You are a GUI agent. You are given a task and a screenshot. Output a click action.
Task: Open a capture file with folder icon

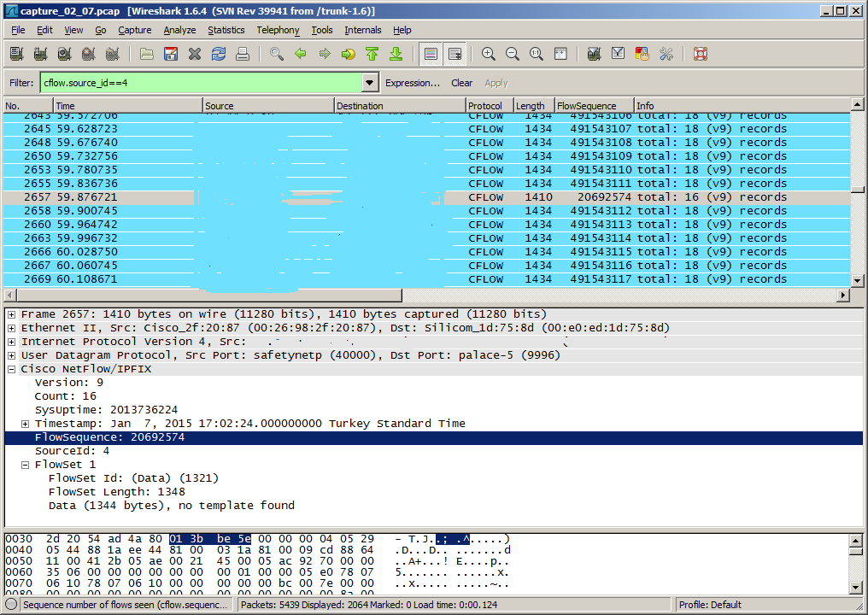click(147, 54)
